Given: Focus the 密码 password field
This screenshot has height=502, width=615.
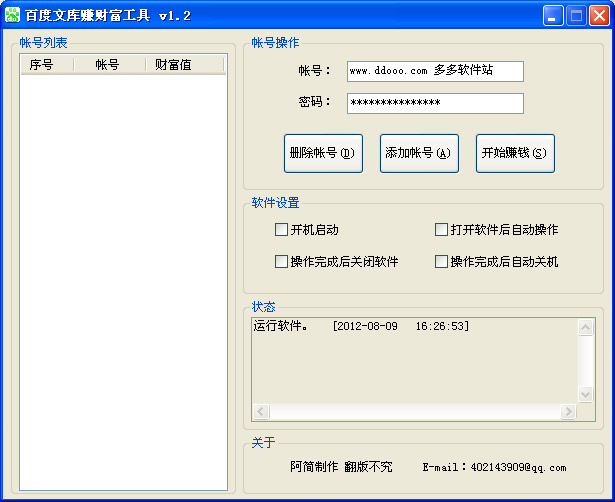Looking at the screenshot, I should point(435,103).
